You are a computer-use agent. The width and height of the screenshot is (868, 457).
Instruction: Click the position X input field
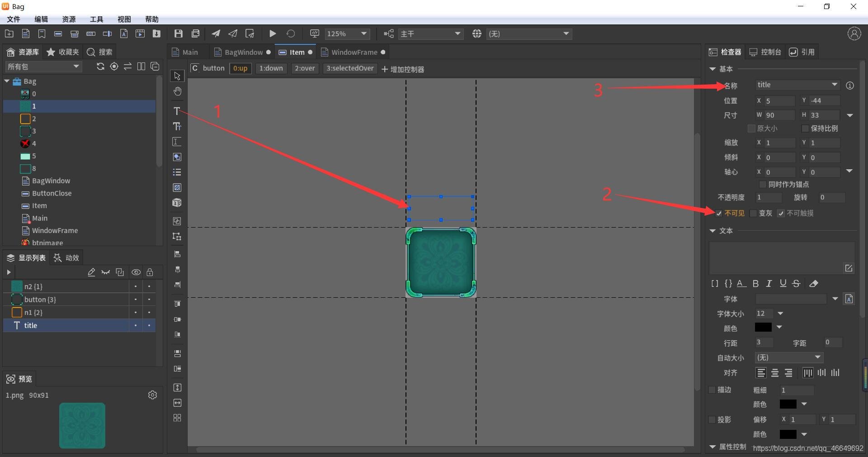point(779,100)
